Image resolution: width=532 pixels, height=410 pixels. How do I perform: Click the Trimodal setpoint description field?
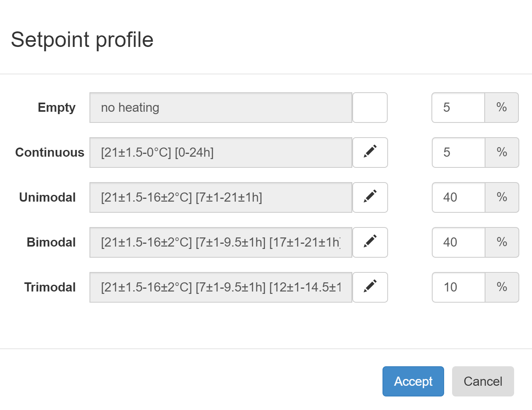pos(221,287)
